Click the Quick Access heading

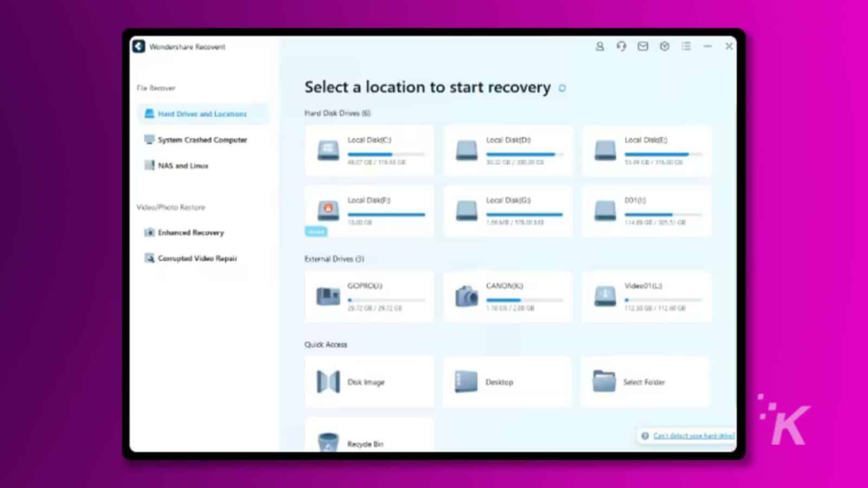point(325,344)
